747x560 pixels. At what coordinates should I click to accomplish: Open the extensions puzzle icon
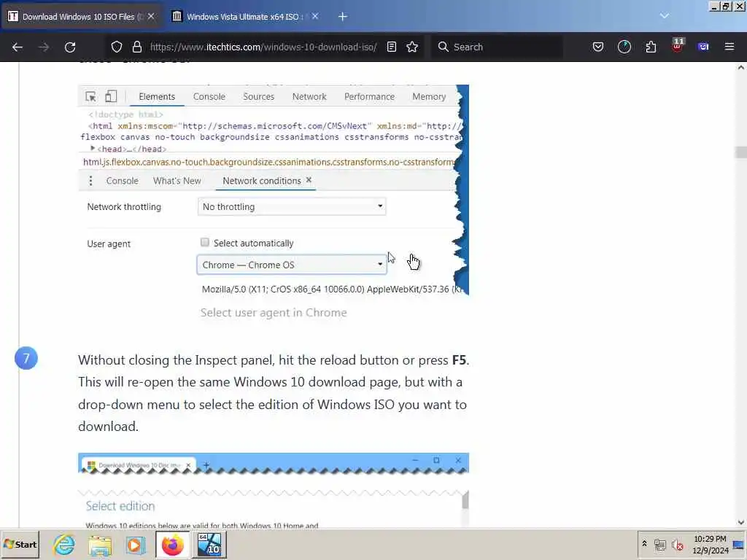[651, 47]
